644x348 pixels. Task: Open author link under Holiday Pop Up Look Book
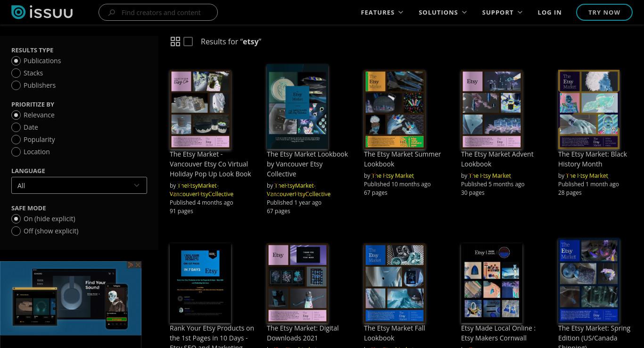201,190
